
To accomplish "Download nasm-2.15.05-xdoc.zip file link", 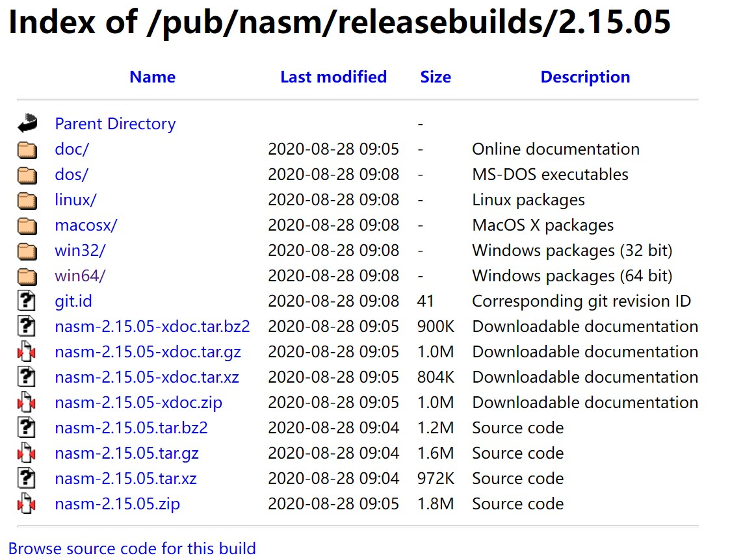I will click(x=138, y=402).
